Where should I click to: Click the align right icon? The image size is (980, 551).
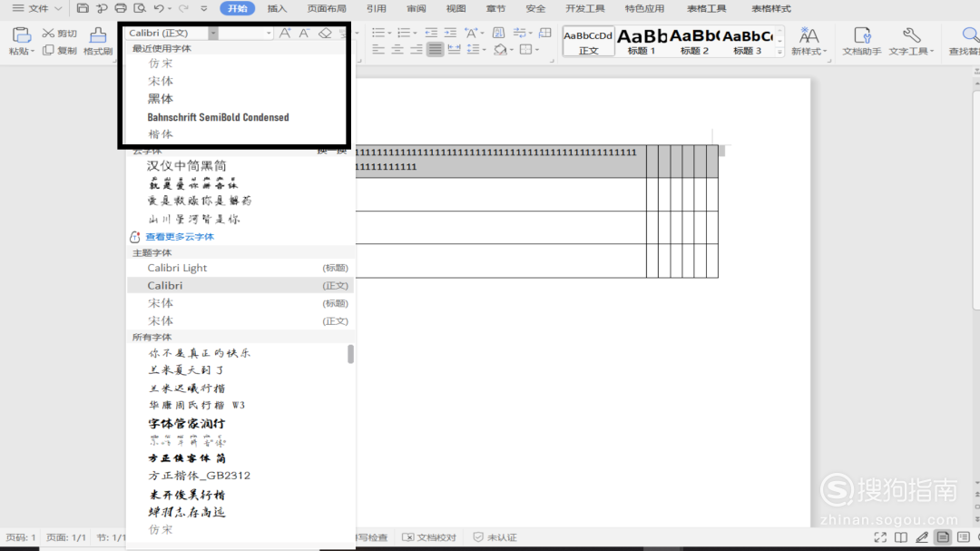coord(416,49)
